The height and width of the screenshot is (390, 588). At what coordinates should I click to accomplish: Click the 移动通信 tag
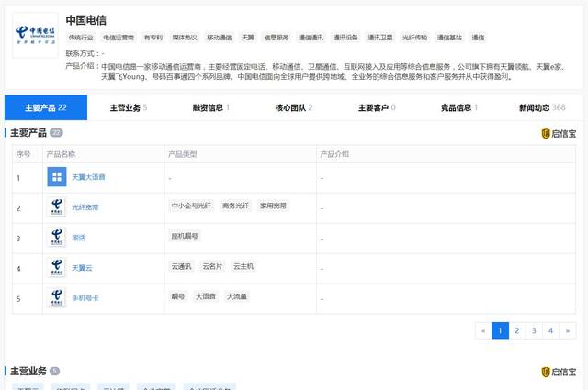[220, 38]
